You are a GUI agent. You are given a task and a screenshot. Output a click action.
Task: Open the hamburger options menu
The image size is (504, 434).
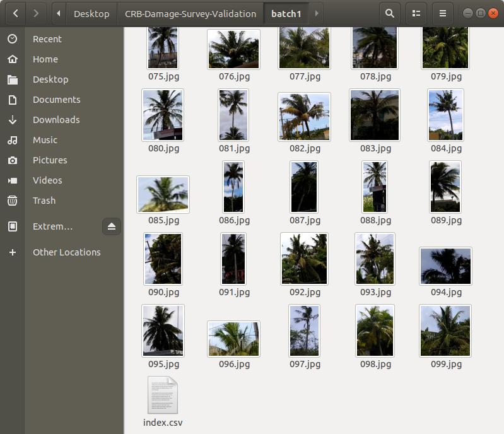pos(443,13)
